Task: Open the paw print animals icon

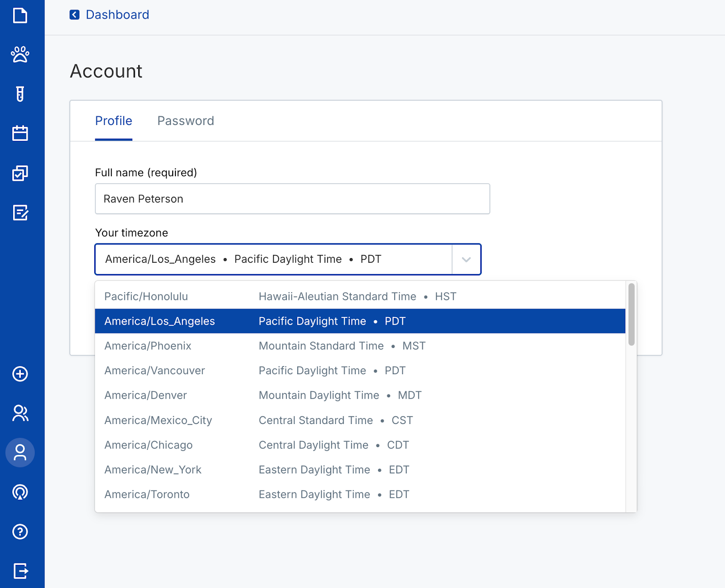Action: (x=20, y=55)
